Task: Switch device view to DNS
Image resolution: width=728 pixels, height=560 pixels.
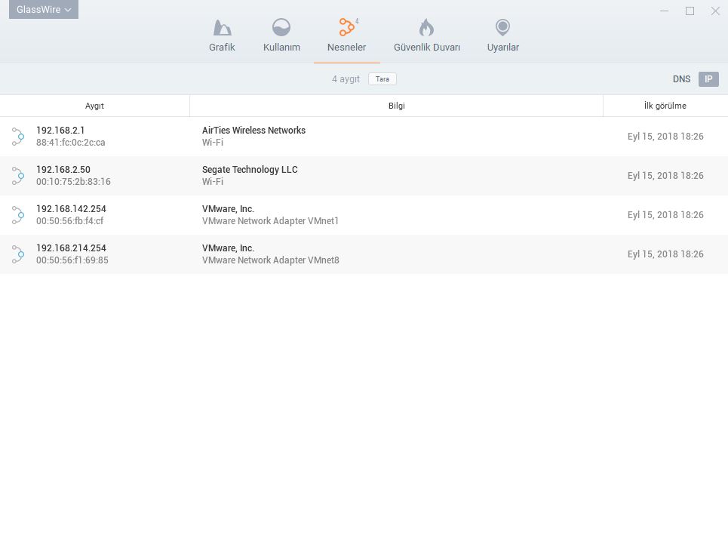Action: (681, 79)
